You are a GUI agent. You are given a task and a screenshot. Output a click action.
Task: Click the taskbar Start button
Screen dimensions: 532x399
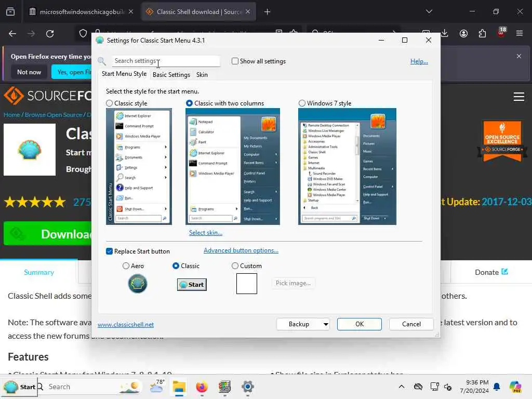(19, 387)
